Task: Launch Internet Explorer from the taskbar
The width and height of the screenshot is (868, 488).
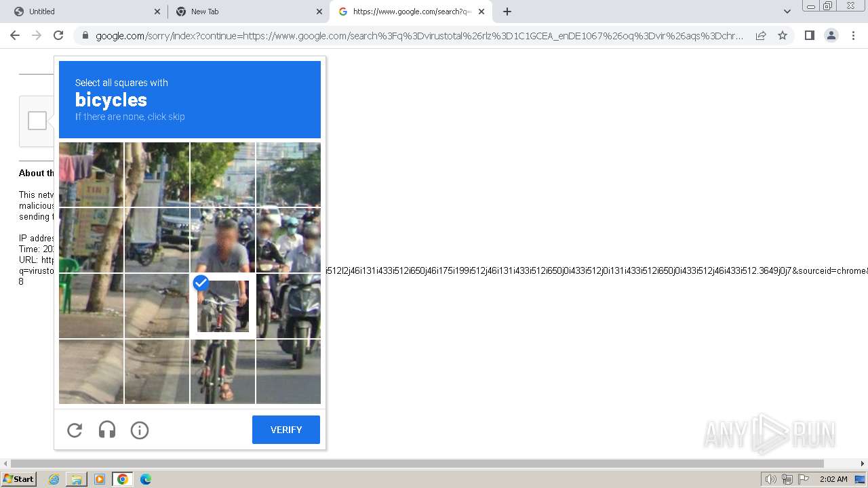Action: pos(54,479)
